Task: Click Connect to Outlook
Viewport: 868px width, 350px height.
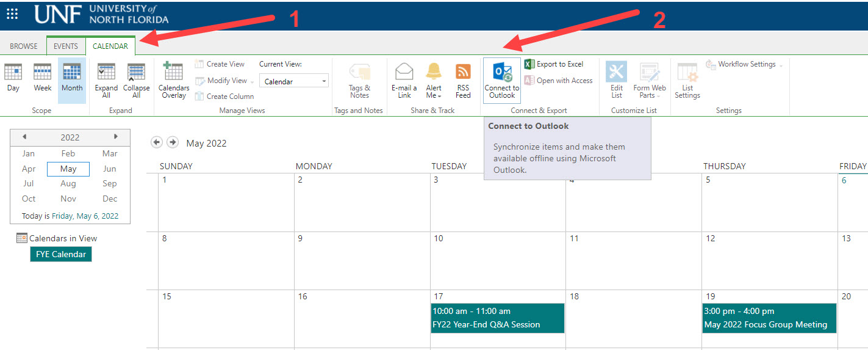Action: coord(502,81)
